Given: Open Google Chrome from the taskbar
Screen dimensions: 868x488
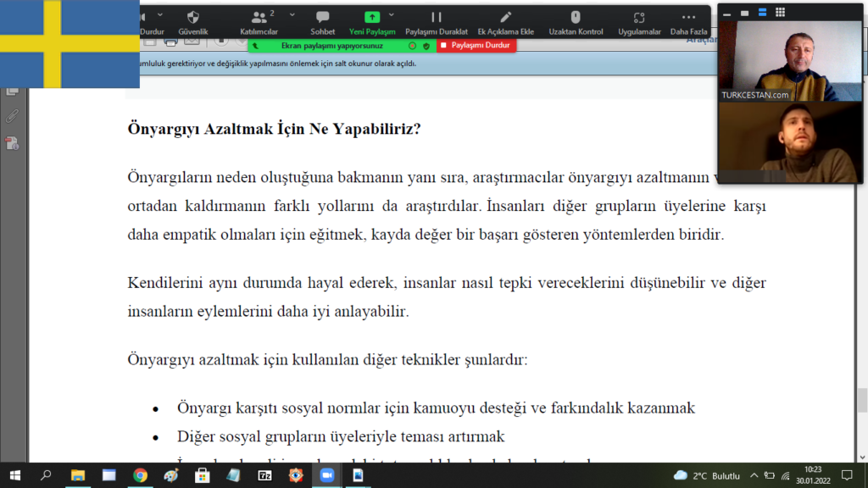Looking at the screenshot, I should pos(140,475).
